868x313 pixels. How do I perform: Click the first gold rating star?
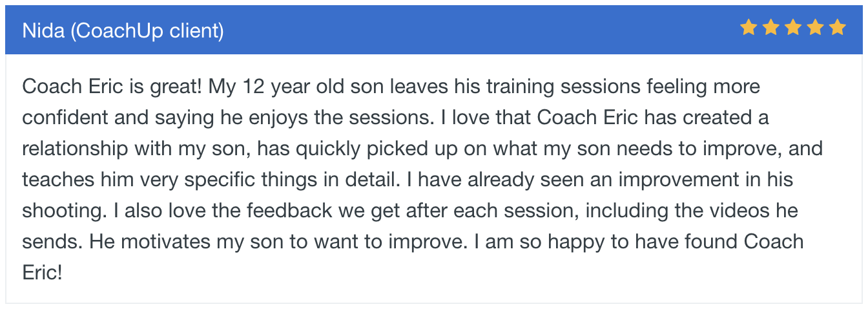[749, 28]
